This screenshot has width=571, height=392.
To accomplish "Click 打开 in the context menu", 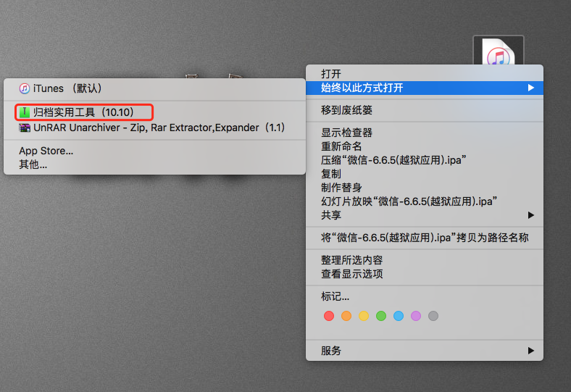I will point(425,74).
